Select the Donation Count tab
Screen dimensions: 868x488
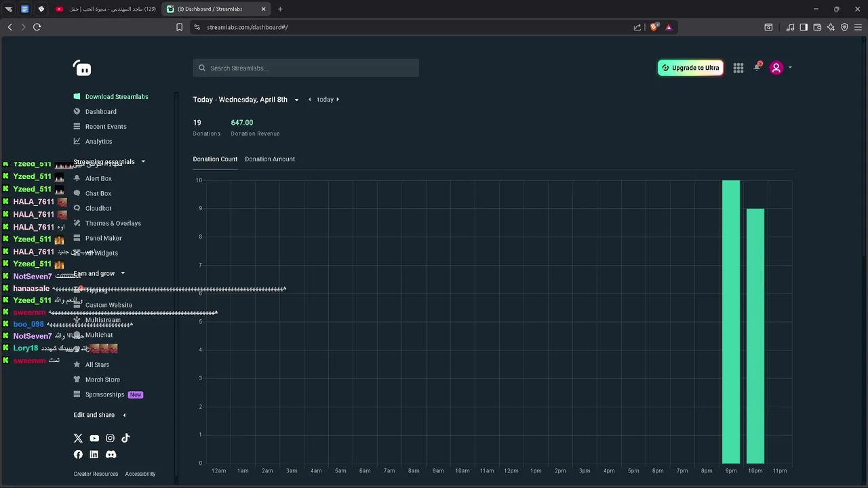tap(215, 159)
